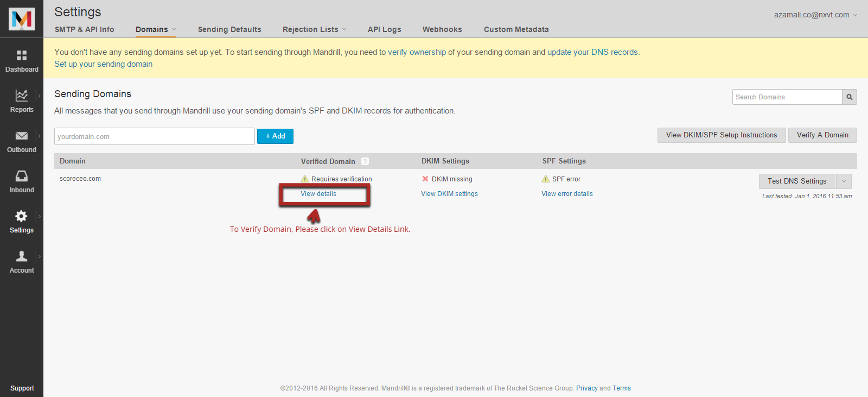Follow the verify ownership link
The width and height of the screenshot is (868, 397).
pos(417,52)
